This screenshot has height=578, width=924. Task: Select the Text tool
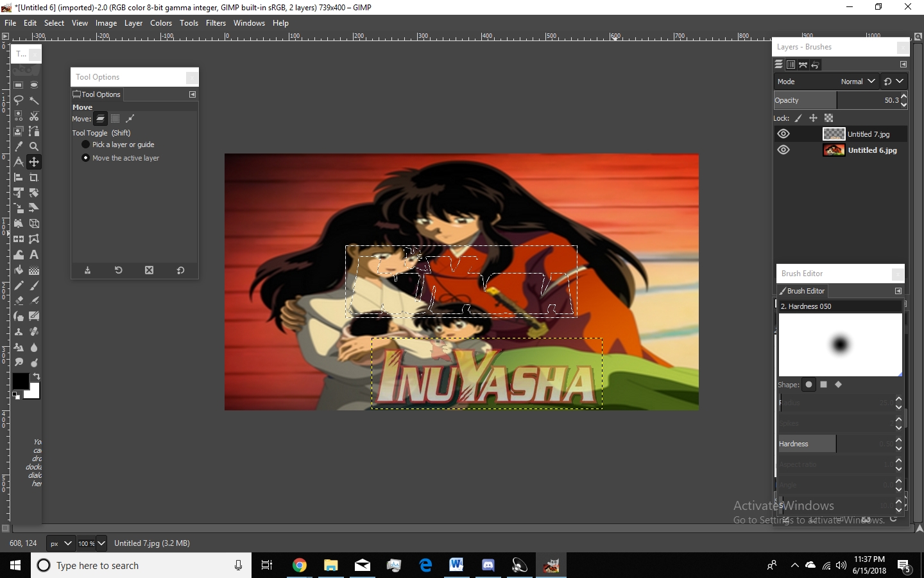pos(34,254)
